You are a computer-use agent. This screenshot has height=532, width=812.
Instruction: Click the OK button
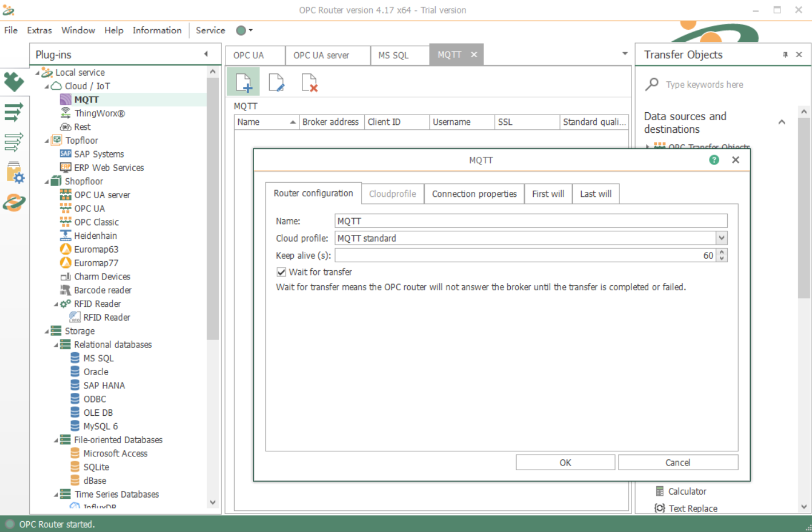565,463
